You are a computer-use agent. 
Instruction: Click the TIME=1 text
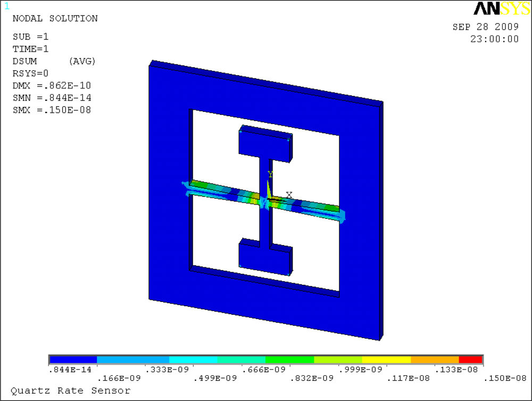pyautogui.click(x=30, y=49)
